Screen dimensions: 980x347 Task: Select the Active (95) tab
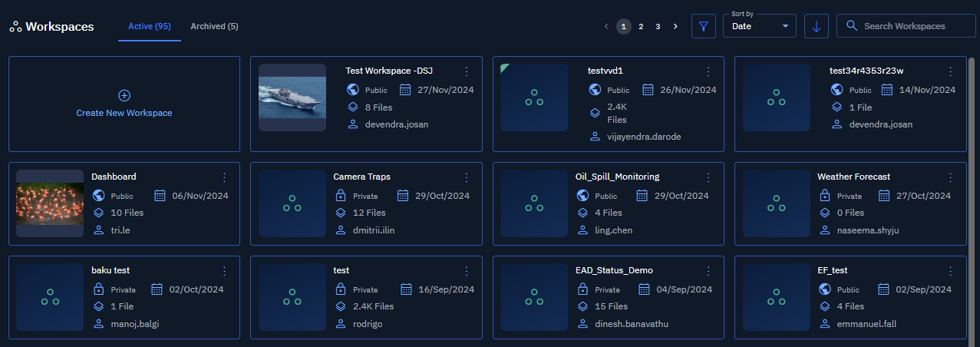pyautogui.click(x=149, y=26)
